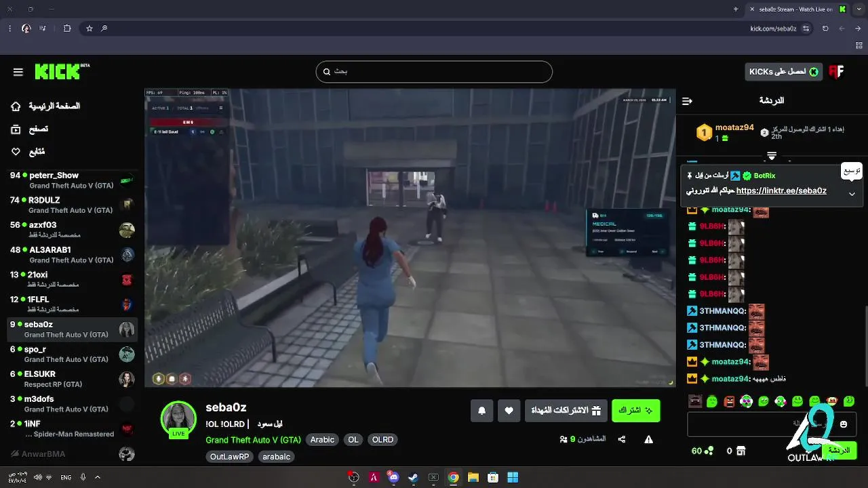868x488 pixels.
Task: Click seba0z live profile avatar
Action: tap(178, 418)
